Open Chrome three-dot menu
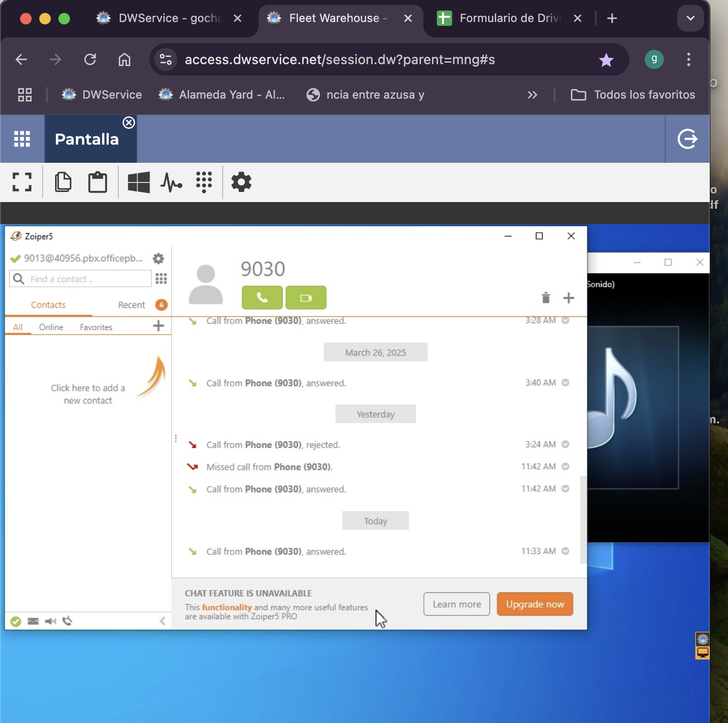The image size is (728, 723). coord(689,59)
